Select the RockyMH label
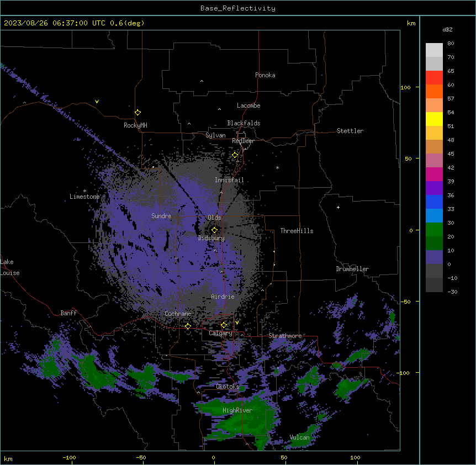The width and height of the screenshot is (476, 465). pos(135,125)
